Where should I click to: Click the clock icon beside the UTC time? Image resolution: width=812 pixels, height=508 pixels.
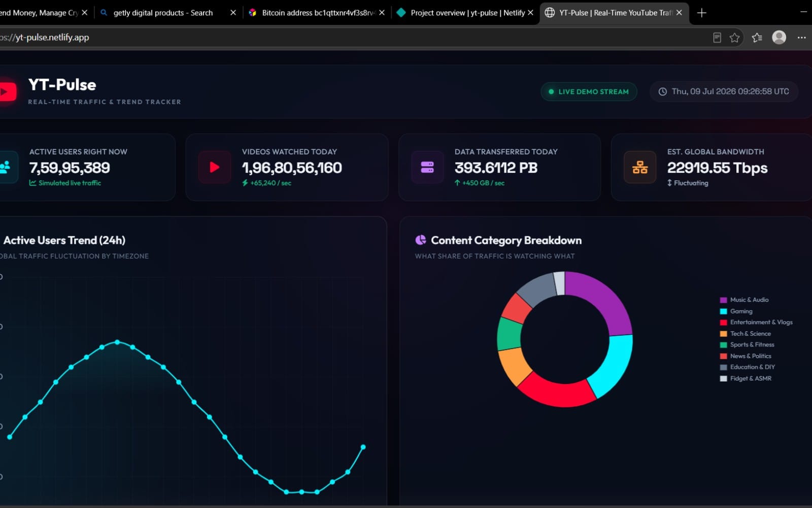[662, 92]
